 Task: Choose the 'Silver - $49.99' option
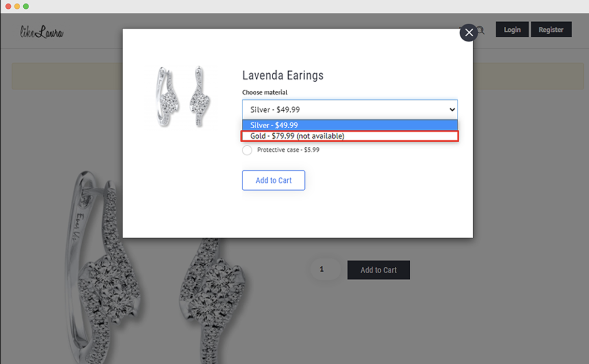[x=350, y=125]
